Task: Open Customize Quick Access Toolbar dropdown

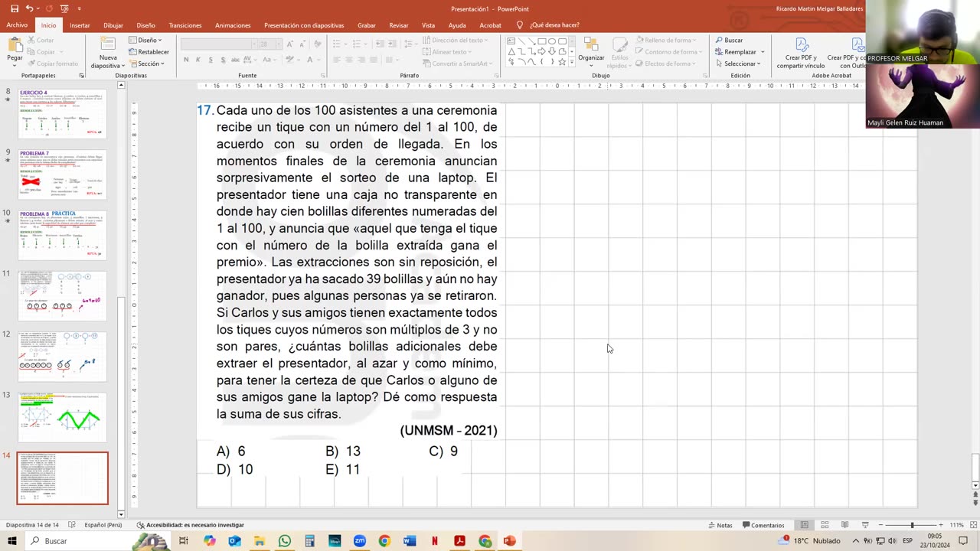Action: (x=80, y=8)
